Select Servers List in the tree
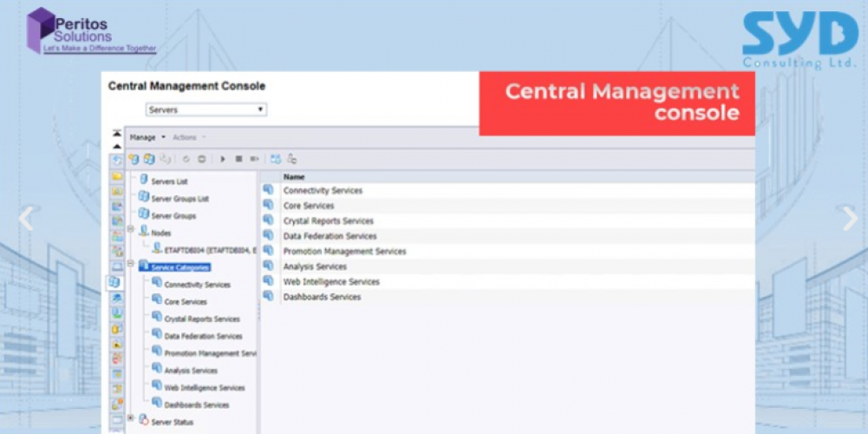Image resolution: width=868 pixels, height=434 pixels. tap(169, 181)
